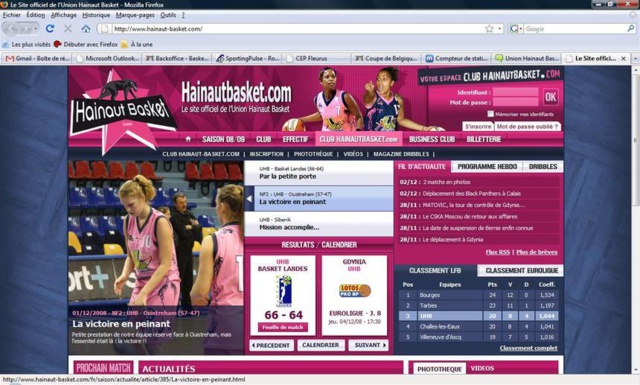640x385 pixels.
Task: Open SAISON 08/09 in navigation bar
Action: click(223, 139)
